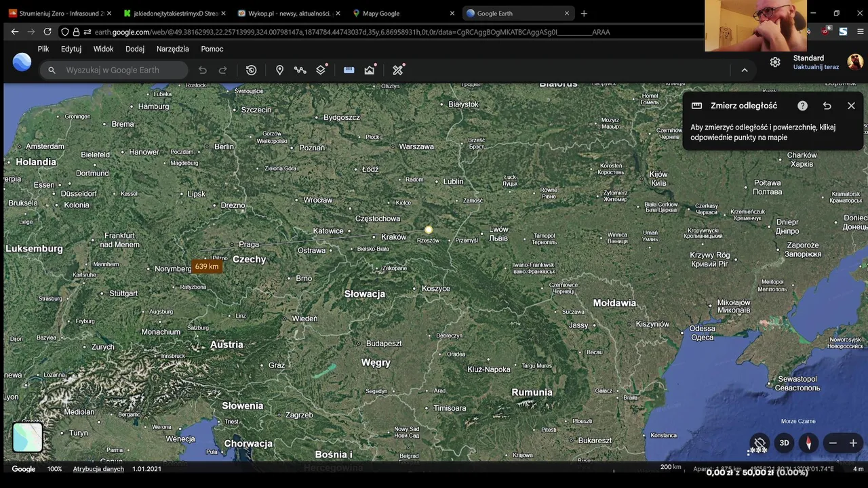Image resolution: width=868 pixels, height=488 pixels.
Task: Click the shield icon in address bar
Action: 65,32
